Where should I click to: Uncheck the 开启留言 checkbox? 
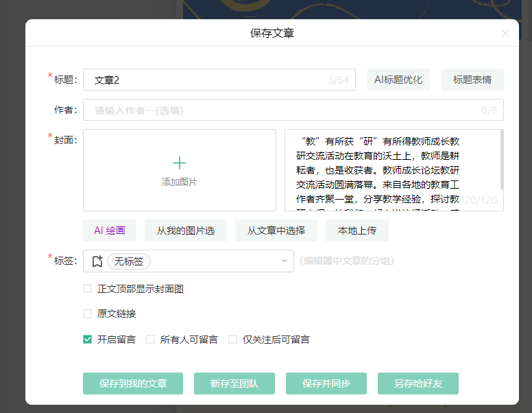pos(87,339)
